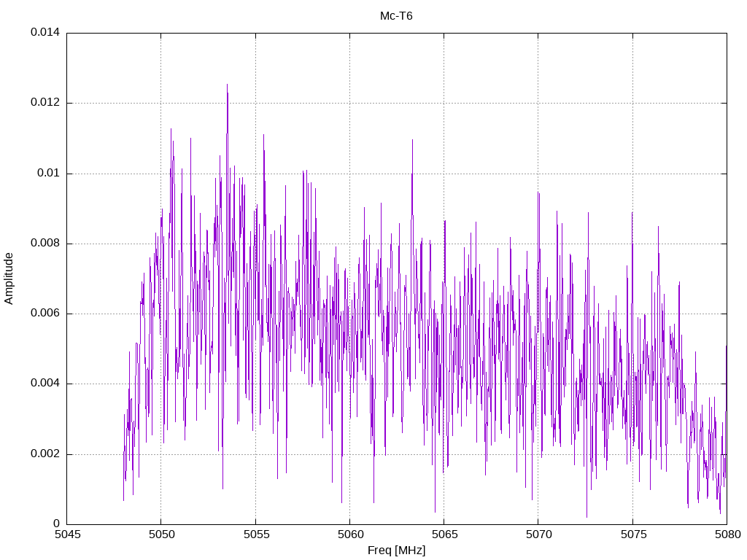Select the Freq [MHz] x-axis label
This screenshot has height=560, width=747.
tap(396, 551)
